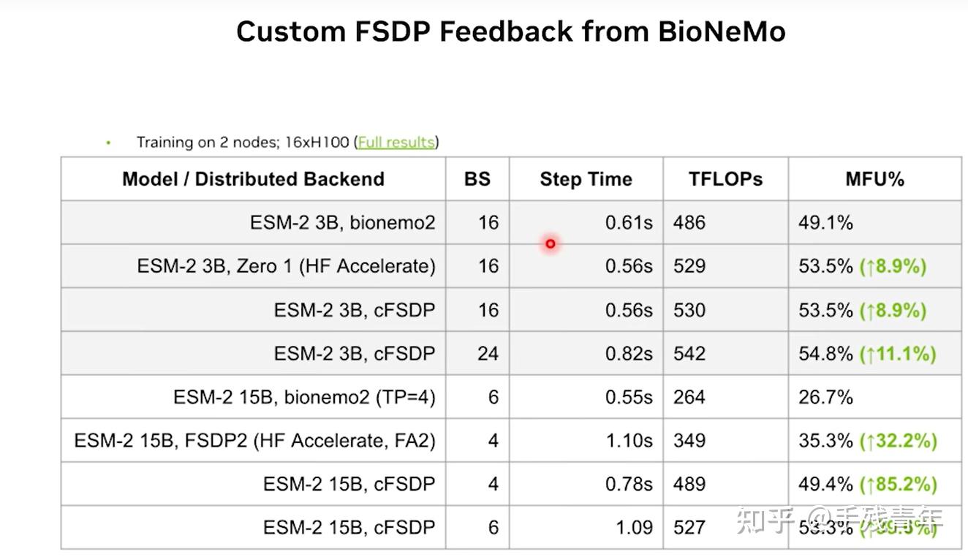
Task: Select the 486 TFLOPs value
Action: 689,222
